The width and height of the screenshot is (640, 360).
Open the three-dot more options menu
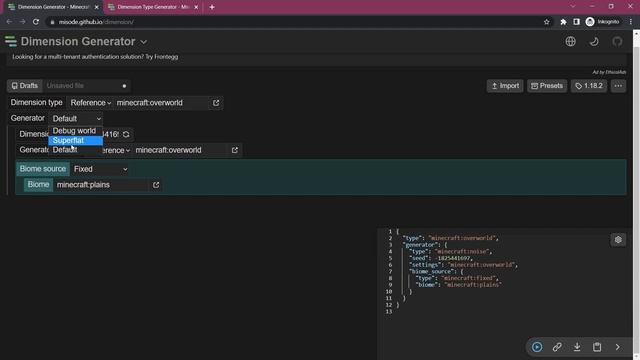(618, 86)
